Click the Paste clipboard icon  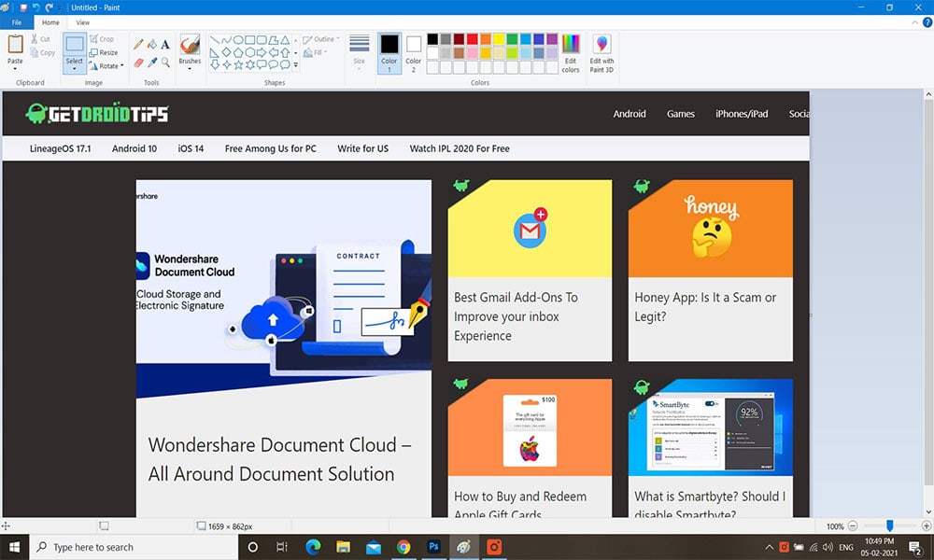coord(15,45)
